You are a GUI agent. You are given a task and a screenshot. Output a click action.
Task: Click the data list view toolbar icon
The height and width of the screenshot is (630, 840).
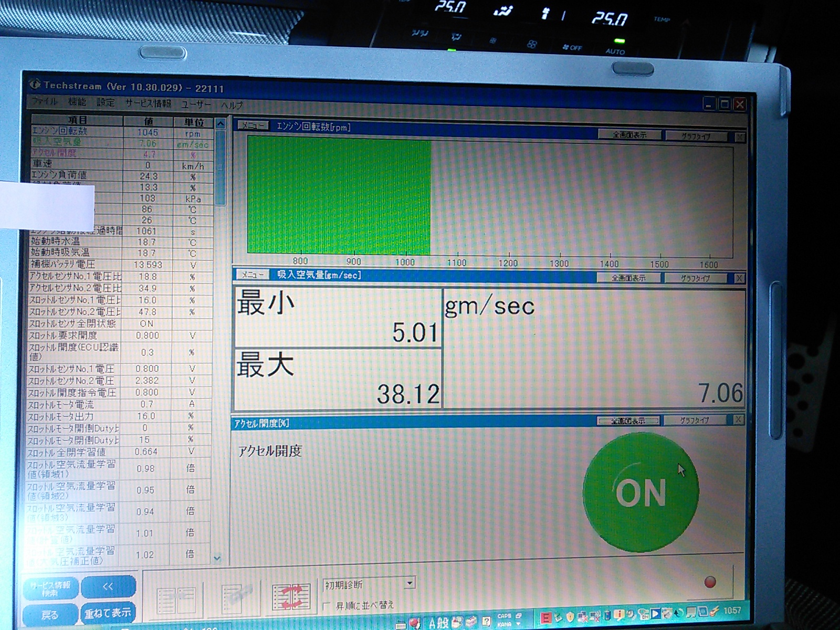click(x=176, y=600)
